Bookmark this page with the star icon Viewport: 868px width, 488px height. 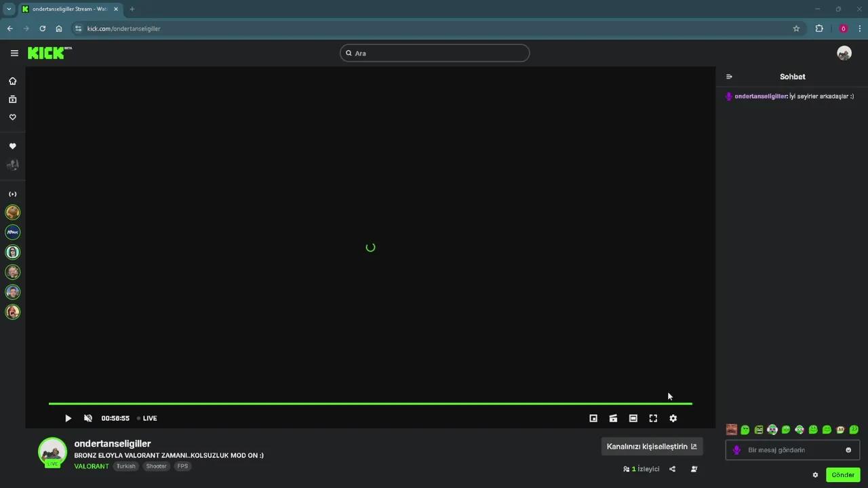point(796,28)
